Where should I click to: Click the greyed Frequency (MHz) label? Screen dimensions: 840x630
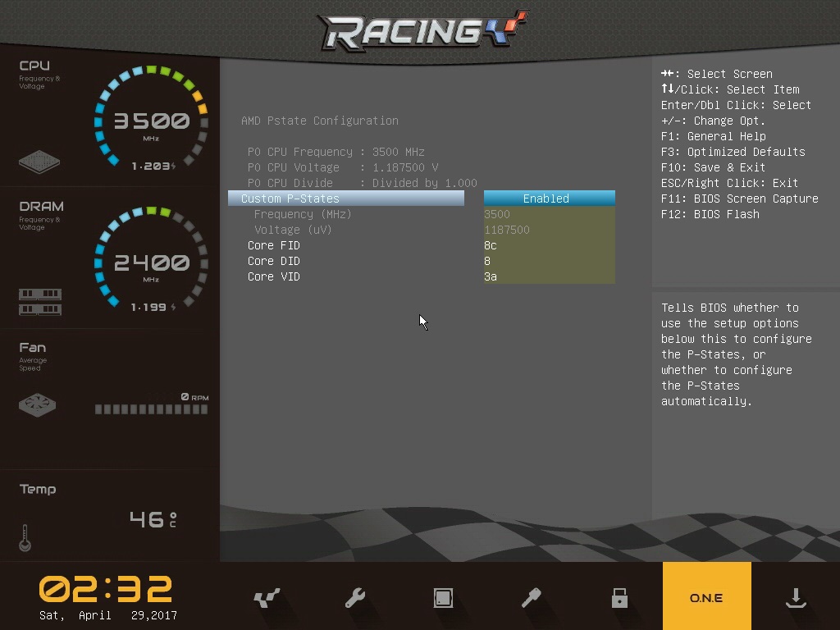pyautogui.click(x=303, y=214)
